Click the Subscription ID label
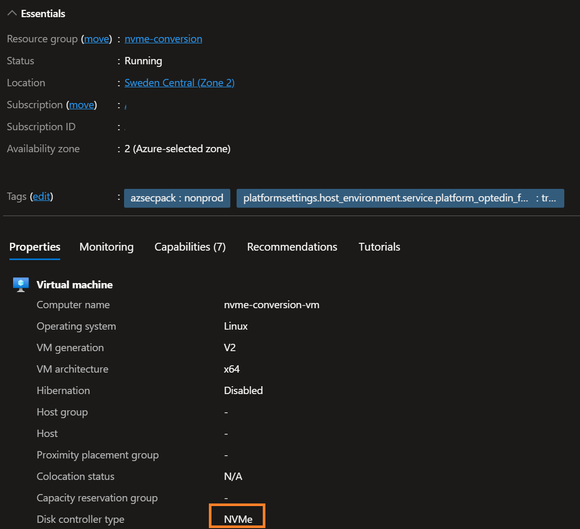 (x=41, y=127)
